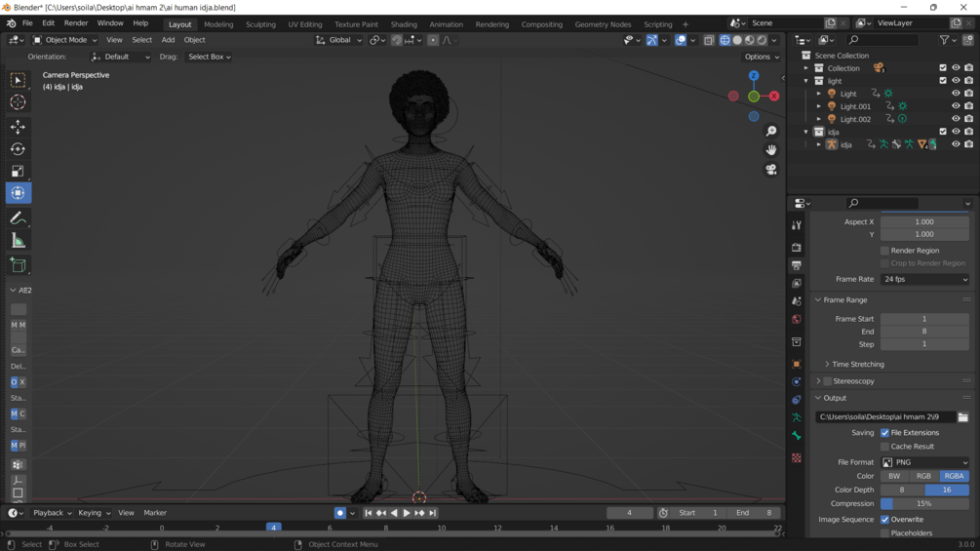Open the Render menu
Image resolution: width=980 pixels, height=551 pixels.
[75, 23]
